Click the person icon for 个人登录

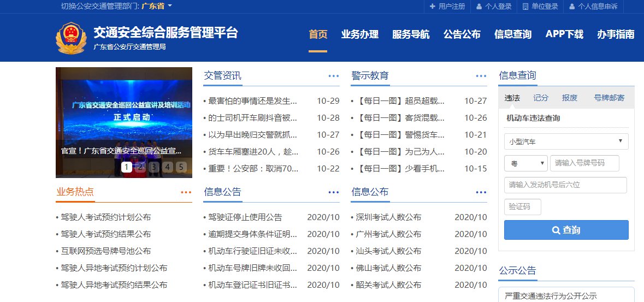point(479,7)
